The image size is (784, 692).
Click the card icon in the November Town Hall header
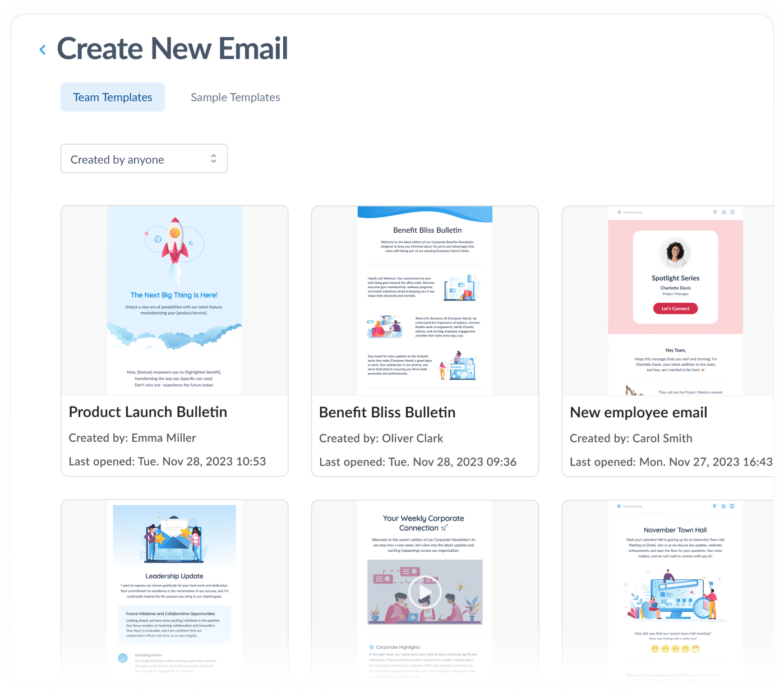pyautogui.click(x=732, y=506)
